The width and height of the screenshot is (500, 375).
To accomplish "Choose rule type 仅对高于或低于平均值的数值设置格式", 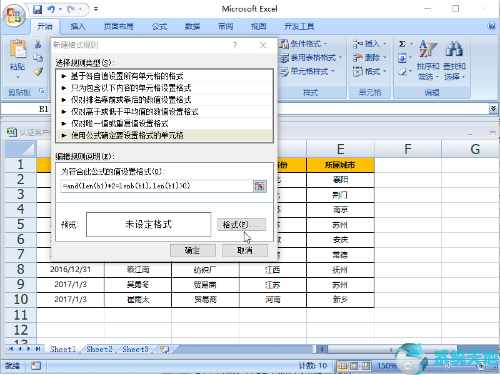I will pos(165,112).
